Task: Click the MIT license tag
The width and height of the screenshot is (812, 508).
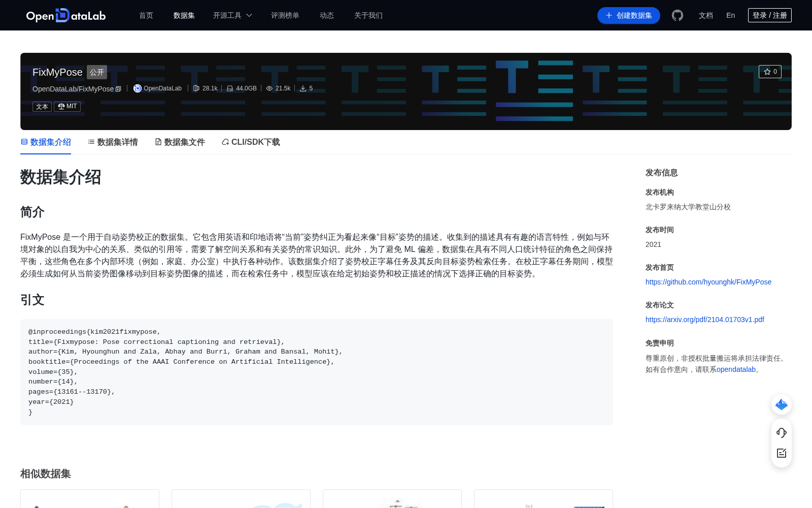Action: pyautogui.click(x=67, y=107)
